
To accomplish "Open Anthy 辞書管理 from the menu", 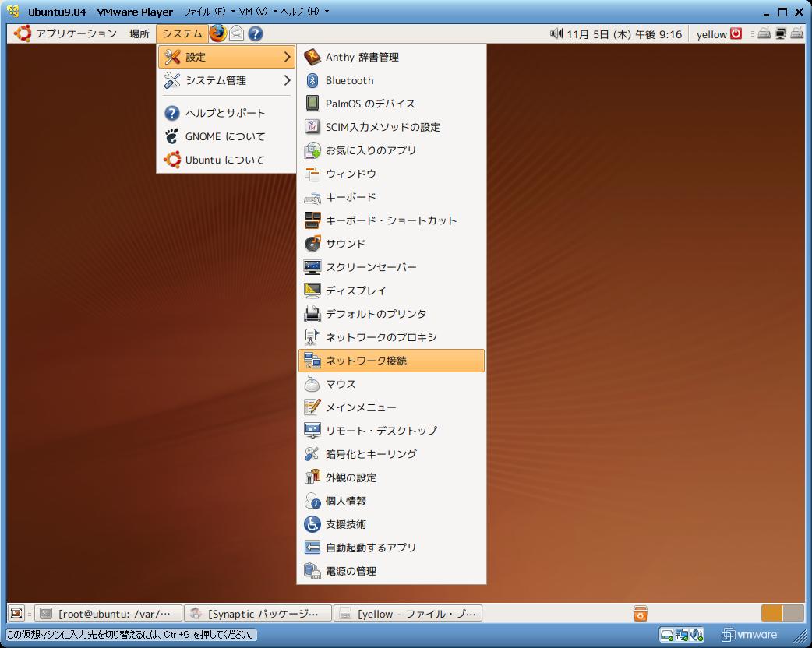I will [x=391, y=57].
